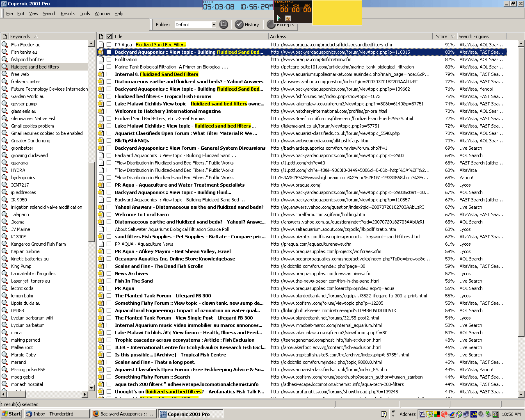Screen dimensions: 525x420
Task: Click the volume speaker tray icon
Action: tap(481, 414)
